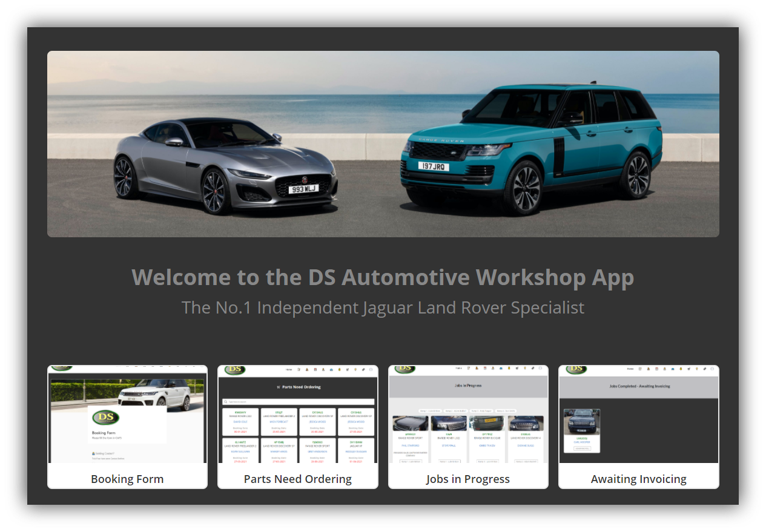The image size is (766, 532).
Task: Open the Parts Need Ordering preview thumbnail
Action: point(298,415)
